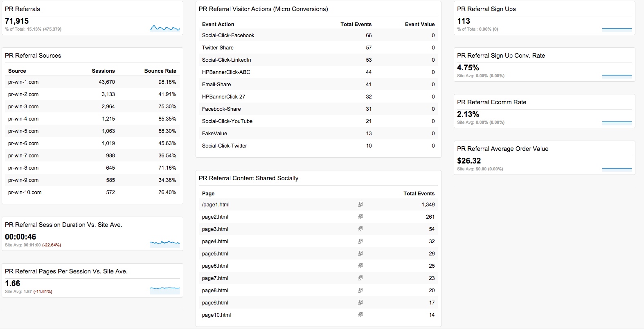Select the Twitter-Share event row
This screenshot has height=329, width=644.
(318, 48)
